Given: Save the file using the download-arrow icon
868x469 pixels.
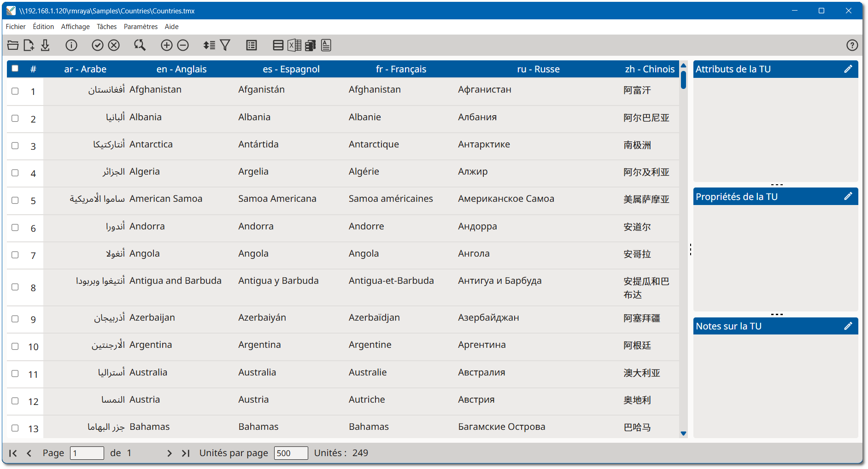Looking at the screenshot, I should [45, 45].
